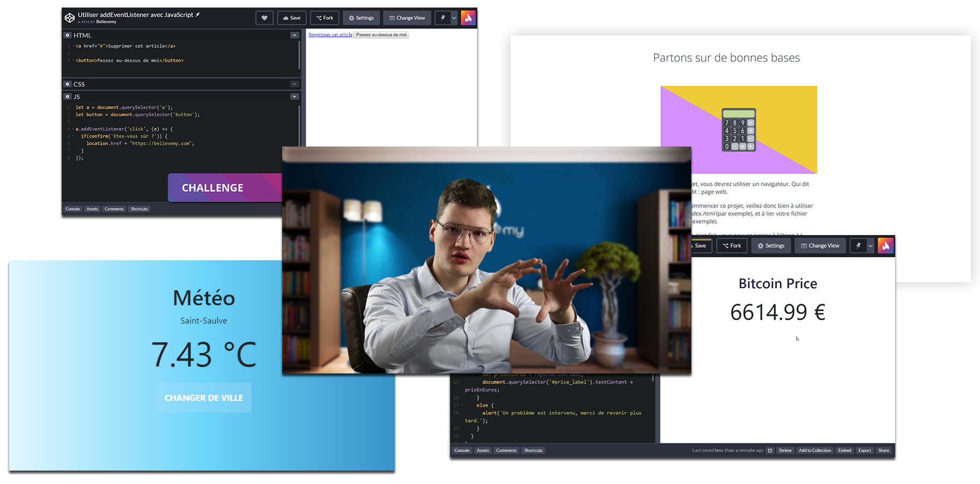This screenshot has width=980, height=484.
Task: Pin the Bitcoin Price pen with the pin icon
Action: tap(858, 246)
